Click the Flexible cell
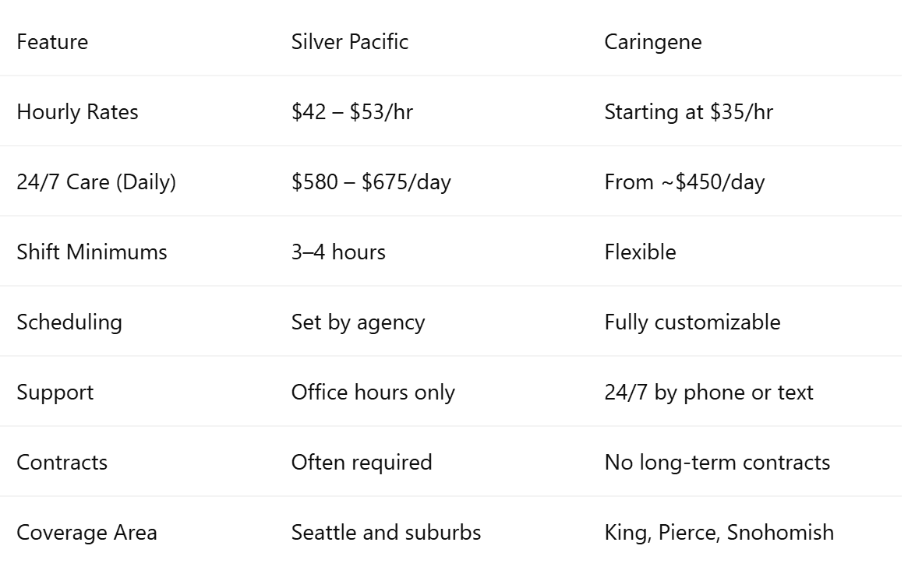915x588 pixels. coord(640,252)
